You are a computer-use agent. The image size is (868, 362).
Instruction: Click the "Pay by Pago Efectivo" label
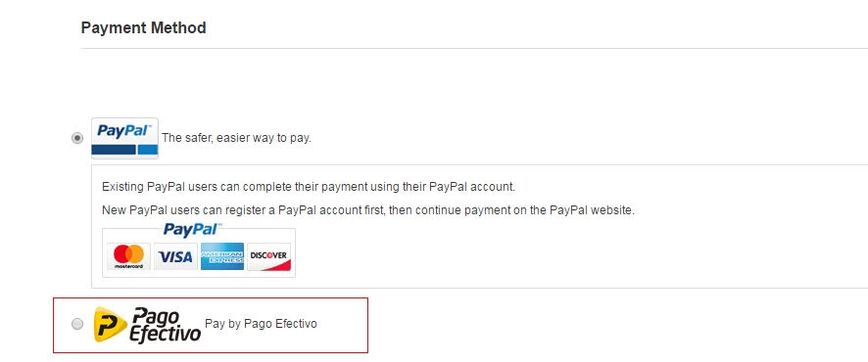261,324
